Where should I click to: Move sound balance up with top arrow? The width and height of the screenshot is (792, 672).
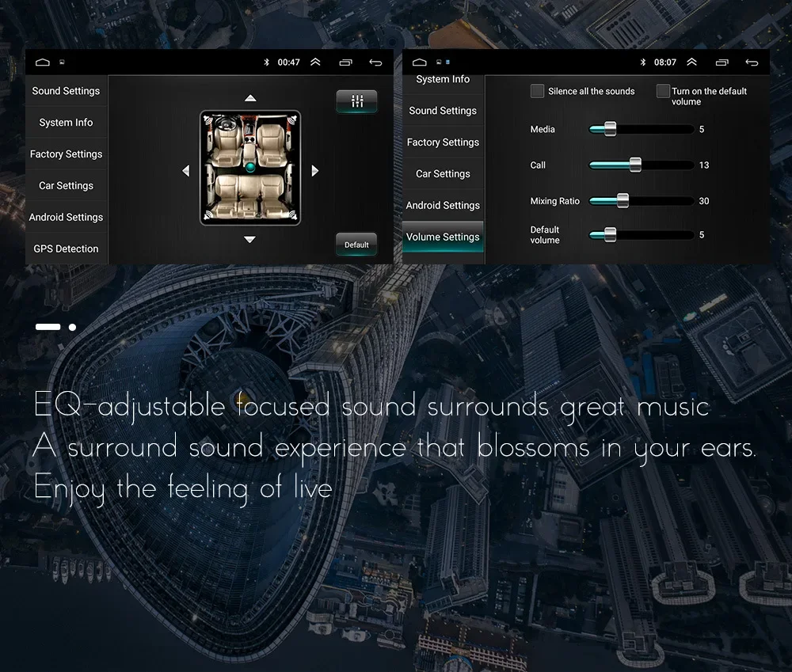(250, 98)
